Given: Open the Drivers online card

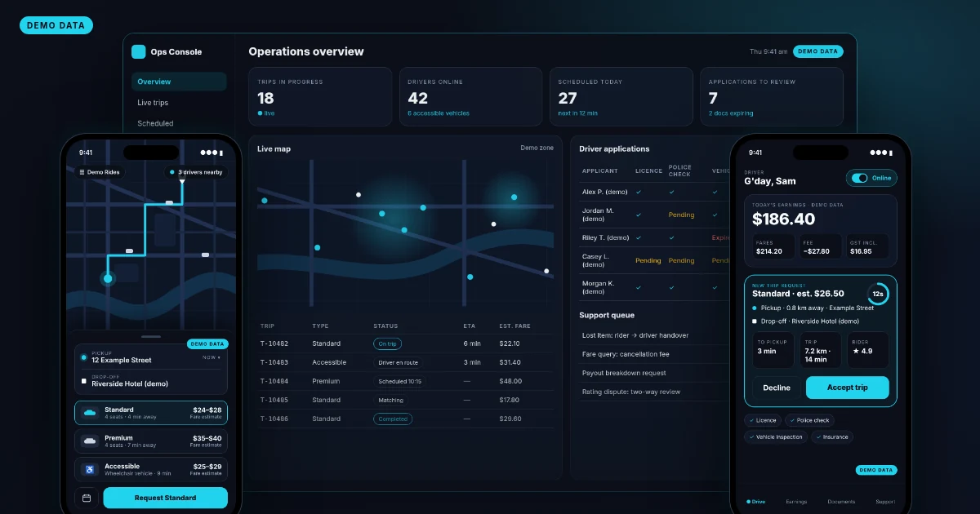Looking at the screenshot, I should click(470, 96).
